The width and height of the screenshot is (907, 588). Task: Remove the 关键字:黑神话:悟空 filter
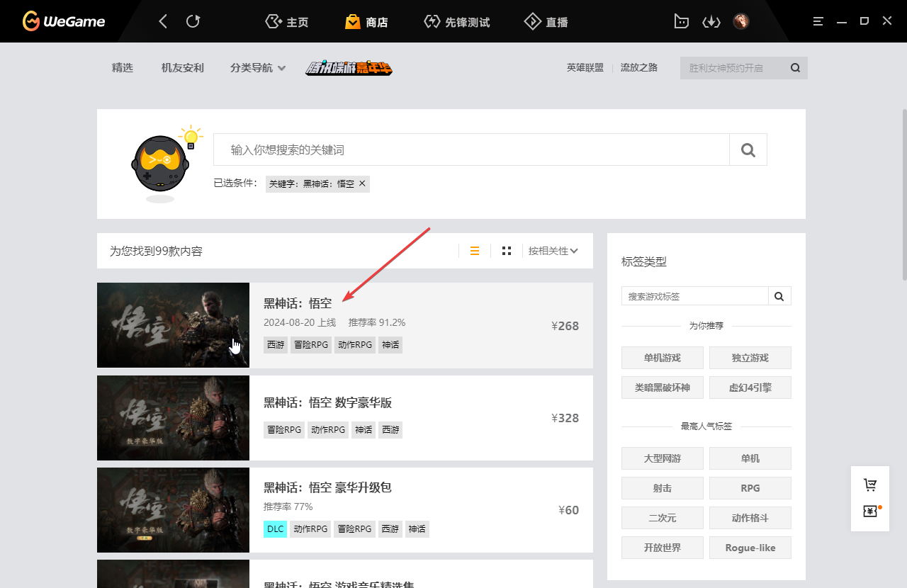362,183
